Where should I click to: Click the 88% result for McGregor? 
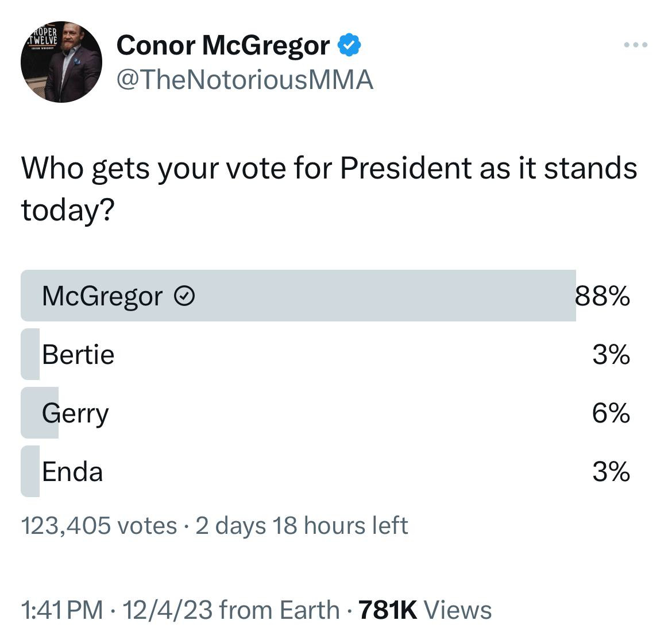pyautogui.click(x=603, y=297)
